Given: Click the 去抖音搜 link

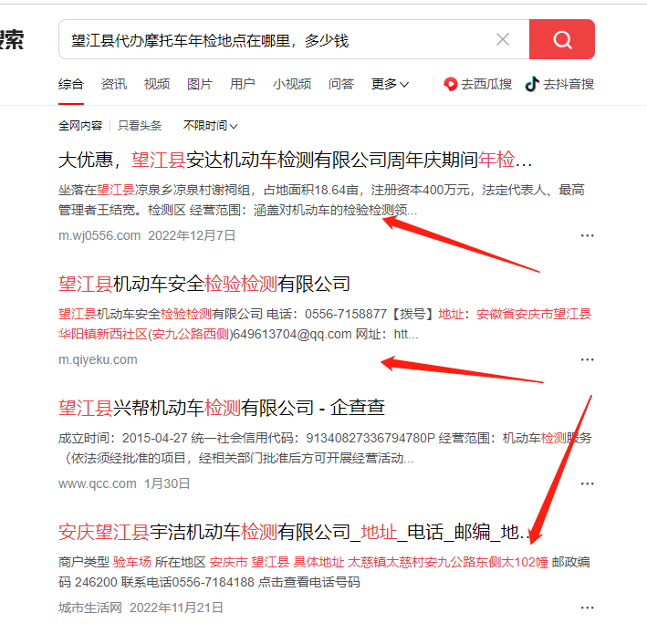Looking at the screenshot, I should pyautogui.click(x=559, y=84).
